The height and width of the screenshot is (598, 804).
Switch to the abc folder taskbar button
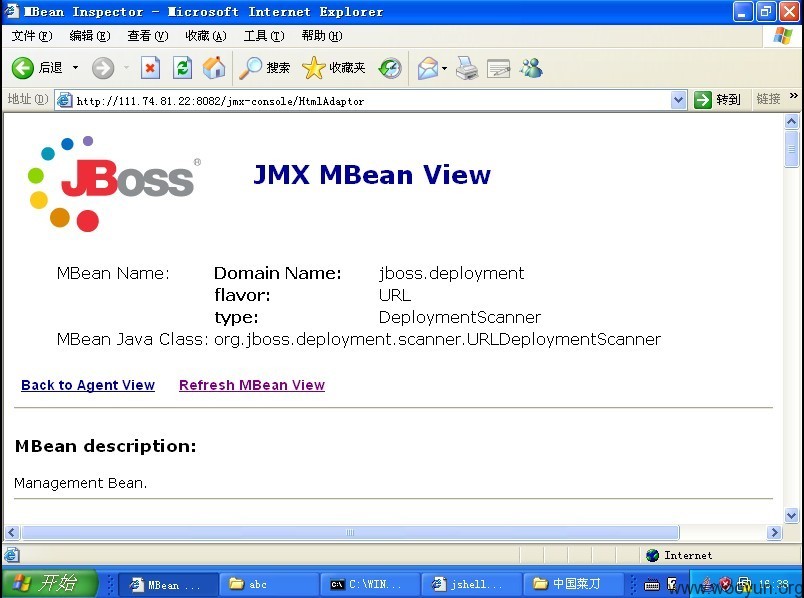pyautogui.click(x=269, y=584)
